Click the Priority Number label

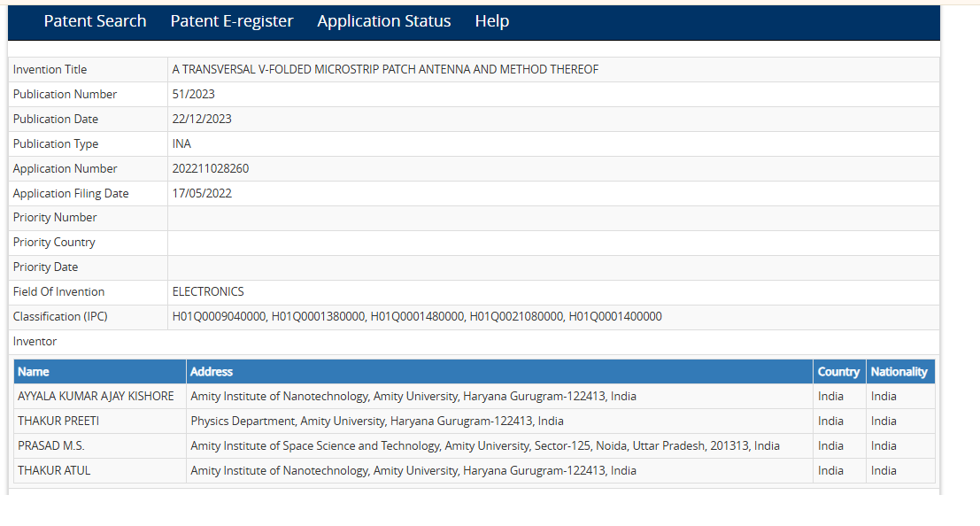[55, 218]
